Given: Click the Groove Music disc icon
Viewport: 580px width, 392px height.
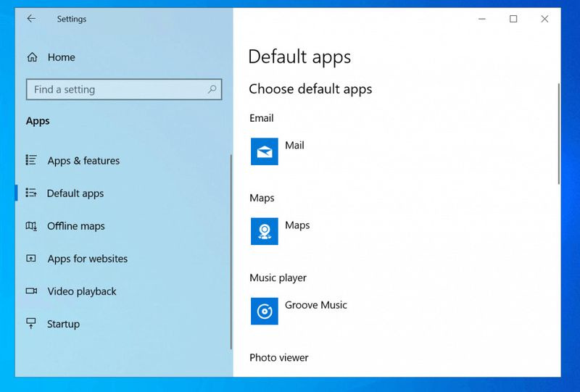Looking at the screenshot, I should pyautogui.click(x=265, y=311).
